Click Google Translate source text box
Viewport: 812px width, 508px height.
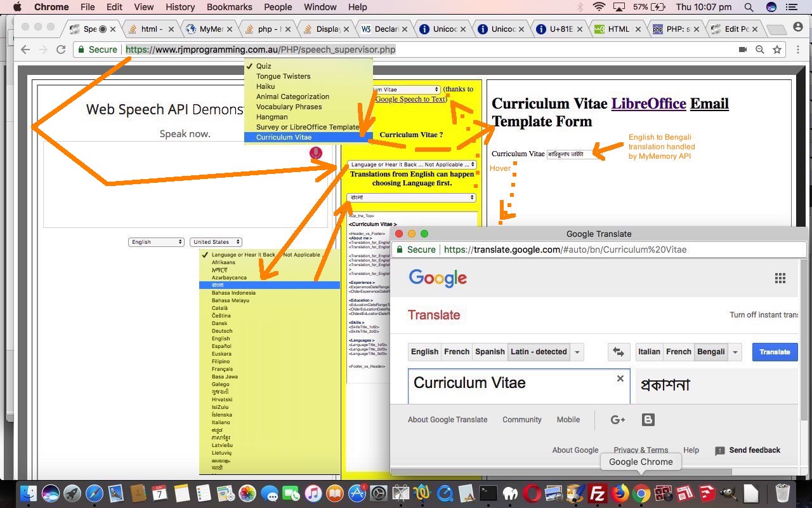coord(519,386)
